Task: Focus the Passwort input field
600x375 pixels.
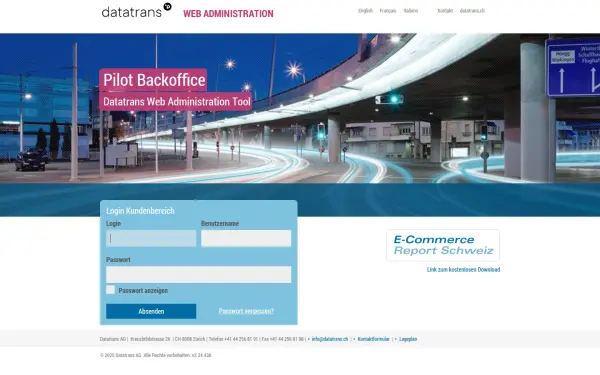Action: click(199, 274)
